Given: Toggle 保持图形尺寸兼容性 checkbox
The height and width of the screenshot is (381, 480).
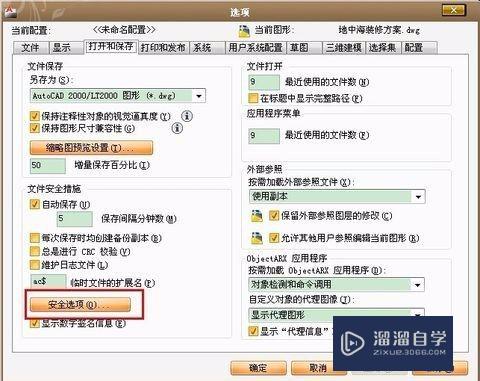Looking at the screenshot, I should tap(35, 128).
